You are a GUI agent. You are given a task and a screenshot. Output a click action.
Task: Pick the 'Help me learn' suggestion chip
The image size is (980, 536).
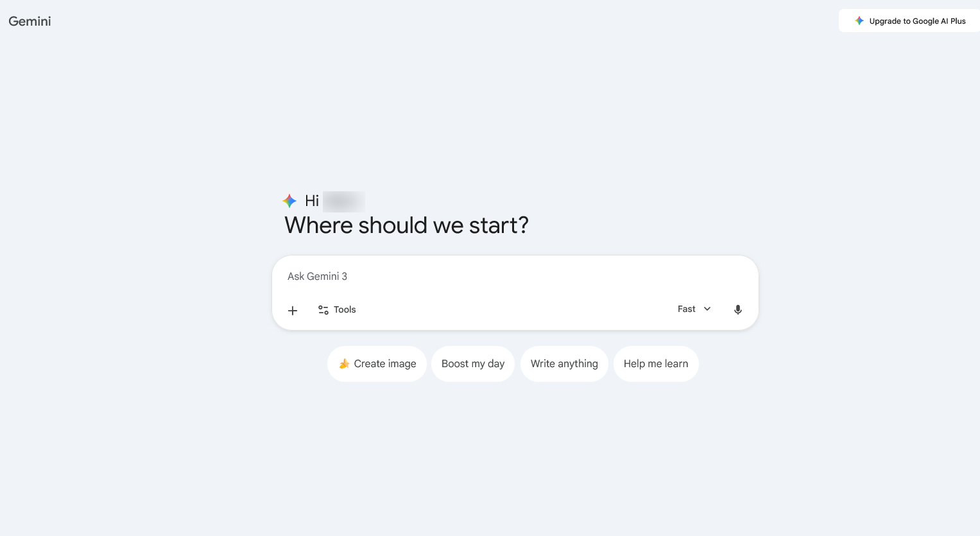click(656, 363)
